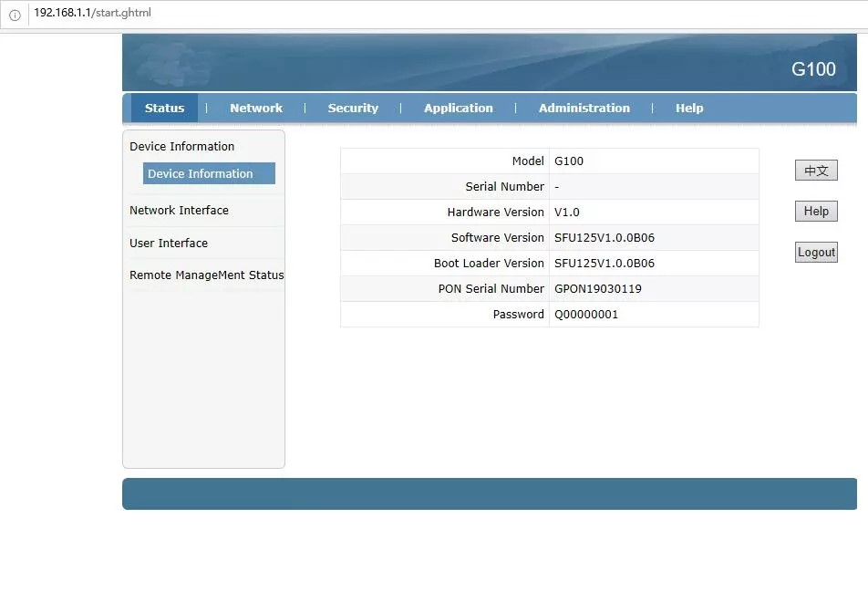868x612 pixels.
Task: Click the URL 192.168.1.1/start.ghtml address field
Action: click(x=92, y=13)
